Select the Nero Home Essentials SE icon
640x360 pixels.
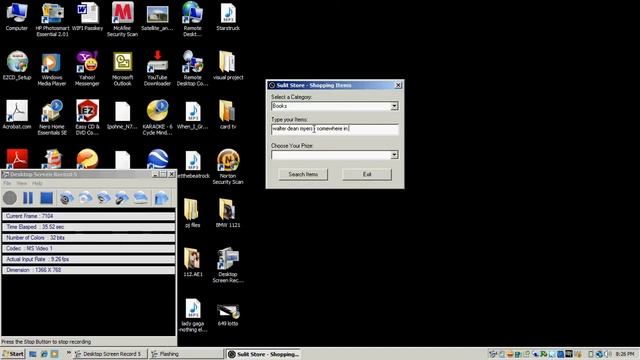click(52, 118)
